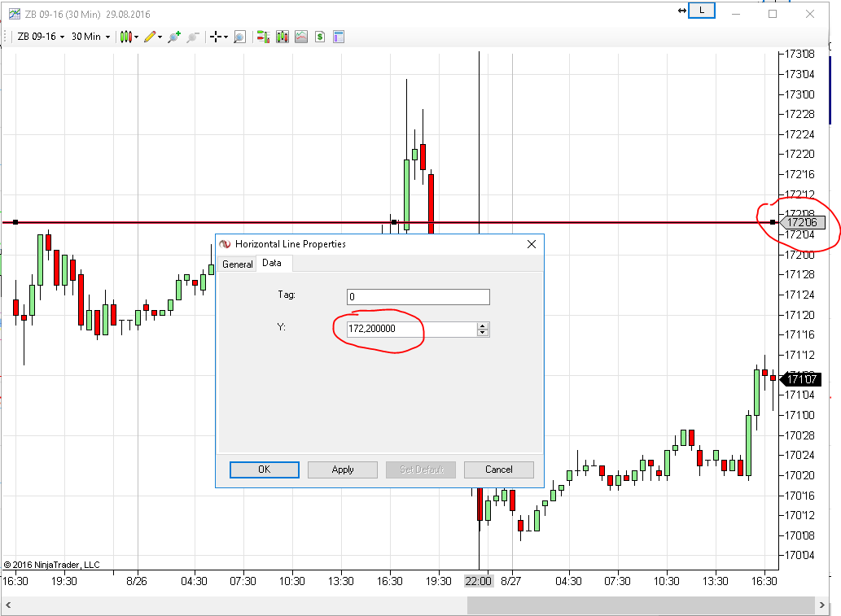Click the left scroll arrow of the chart
Image resolution: width=841 pixels, height=616 pixels.
tap(9, 605)
